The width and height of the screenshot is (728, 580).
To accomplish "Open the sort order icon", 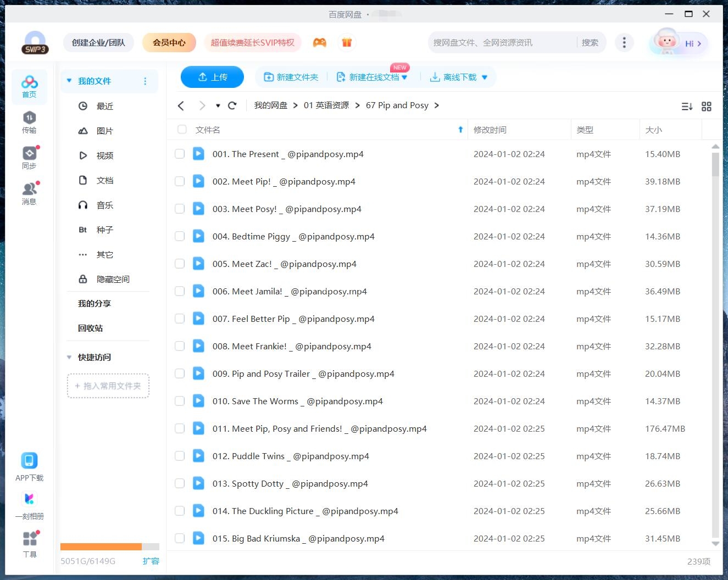I will click(687, 107).
